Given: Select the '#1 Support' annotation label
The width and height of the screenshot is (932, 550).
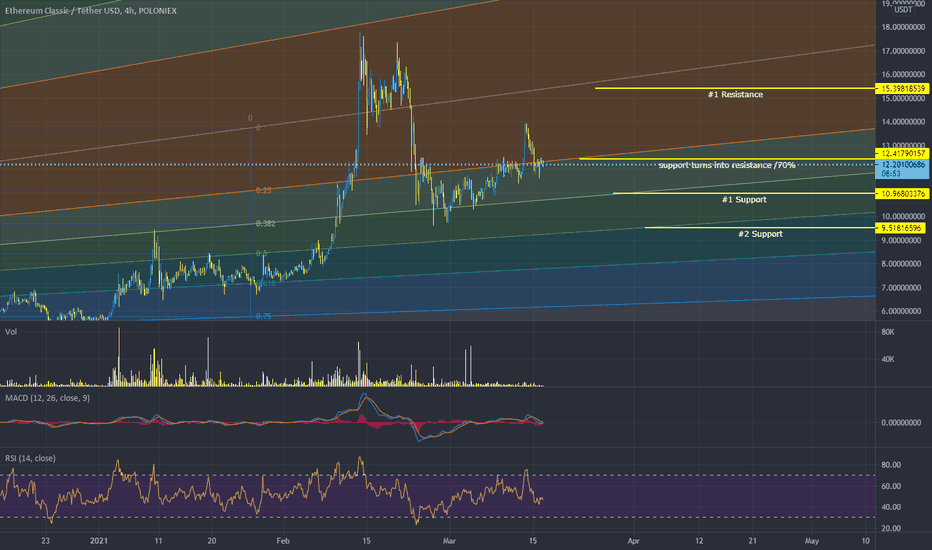Looking at the screenshot, I should (744, 200).
